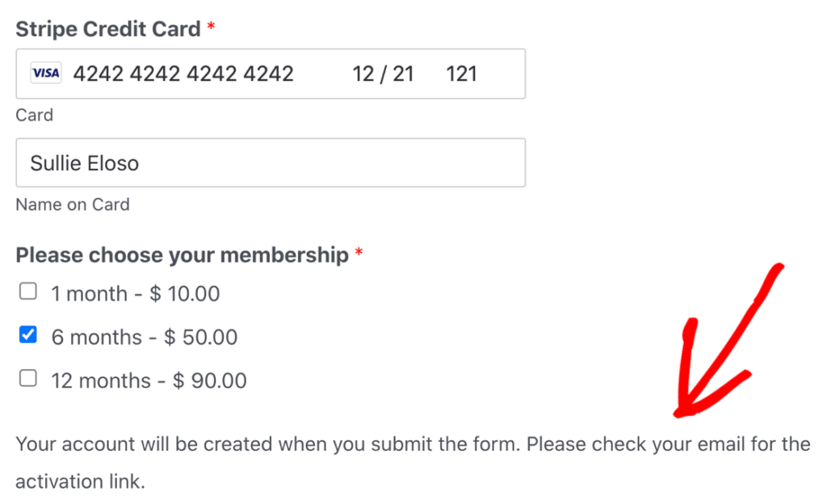Click the $ 50.00 price text

pos(202,336)
